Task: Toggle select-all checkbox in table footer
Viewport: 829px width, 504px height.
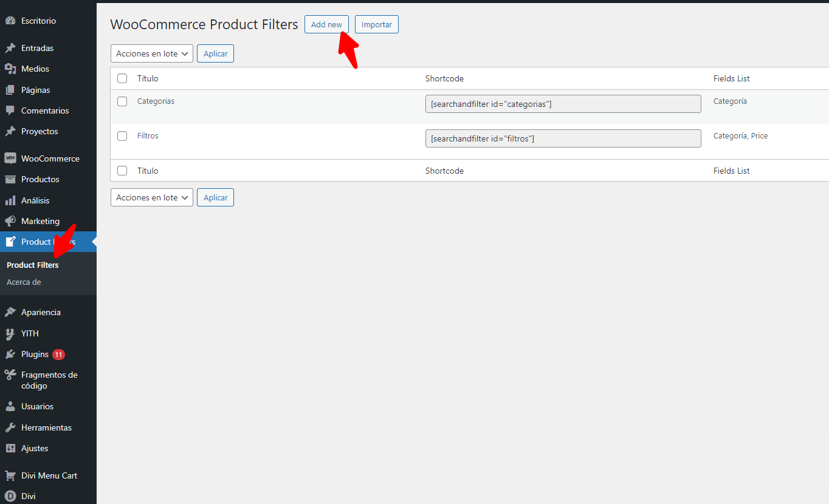Action: [122, 171]
